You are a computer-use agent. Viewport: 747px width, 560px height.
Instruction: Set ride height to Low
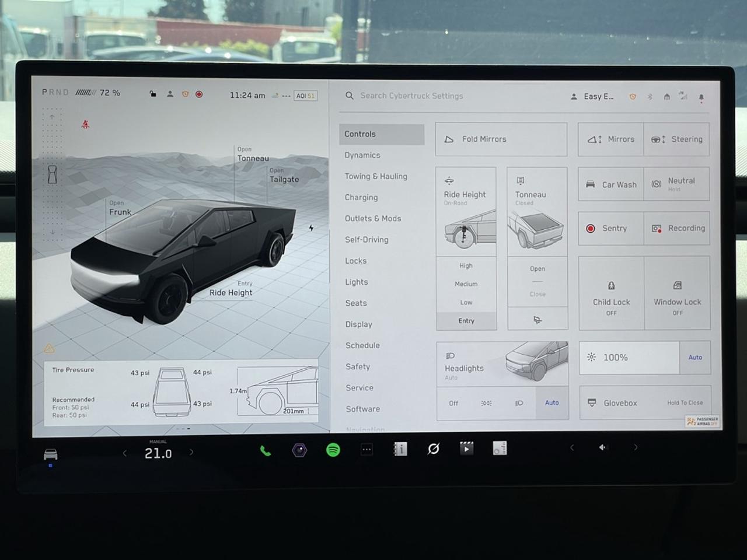[x=466, y=302]
